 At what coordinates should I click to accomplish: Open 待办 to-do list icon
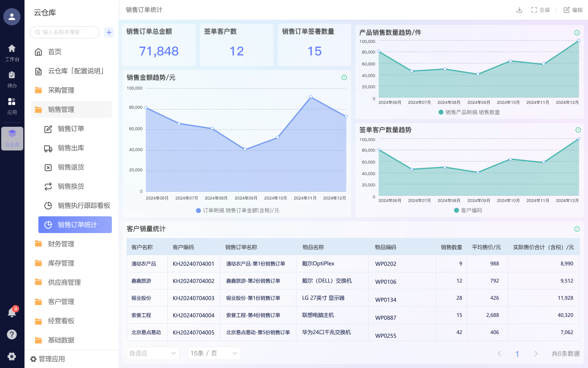pos(12,79)
